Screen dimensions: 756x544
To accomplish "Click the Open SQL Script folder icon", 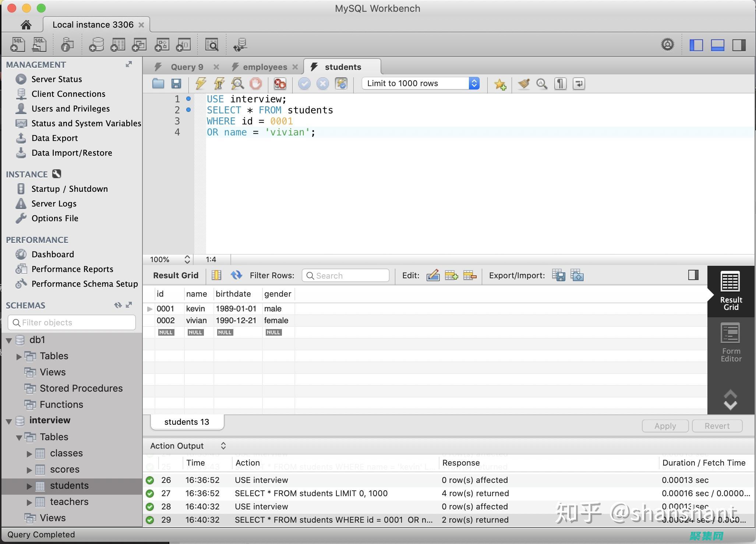I will click(x=157, y=83).
